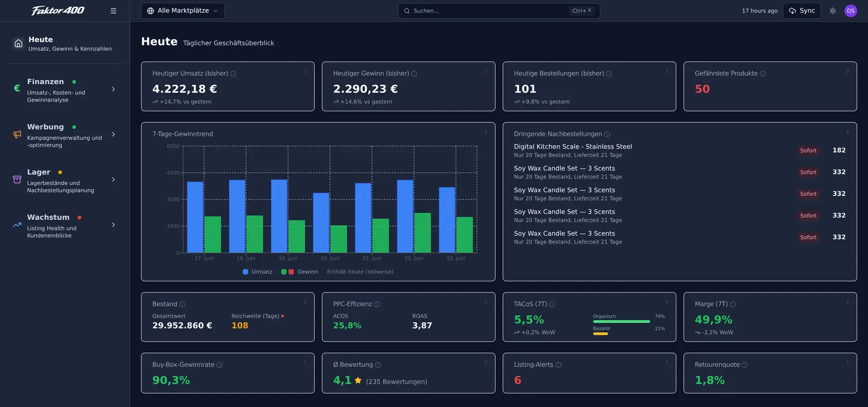Click info icon next to Listing-Alerts

[558, 365]
